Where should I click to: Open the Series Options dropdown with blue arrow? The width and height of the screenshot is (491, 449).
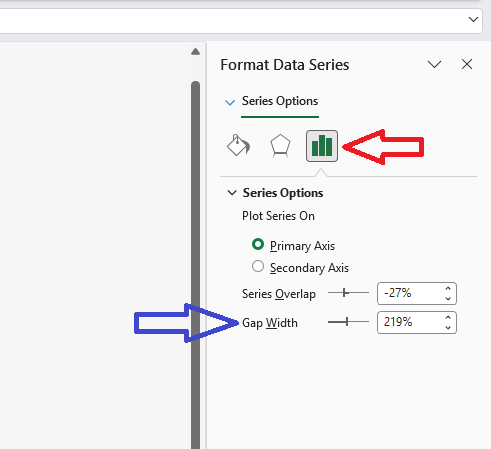pos(230,102)
